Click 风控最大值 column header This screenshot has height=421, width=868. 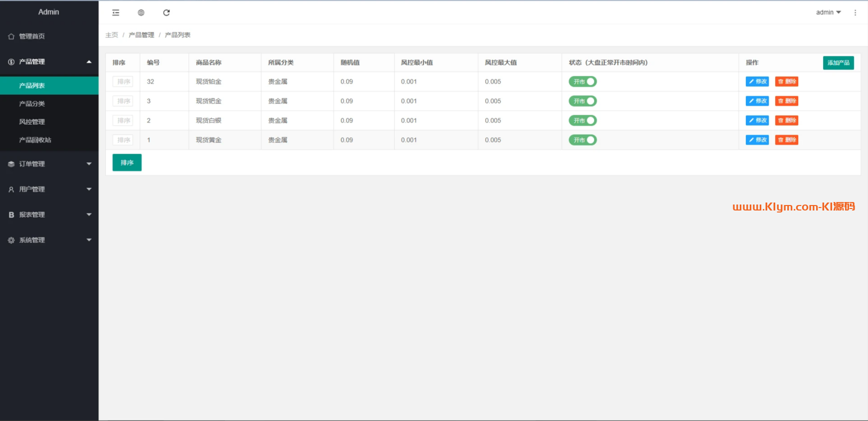click(x=501, y=63)
